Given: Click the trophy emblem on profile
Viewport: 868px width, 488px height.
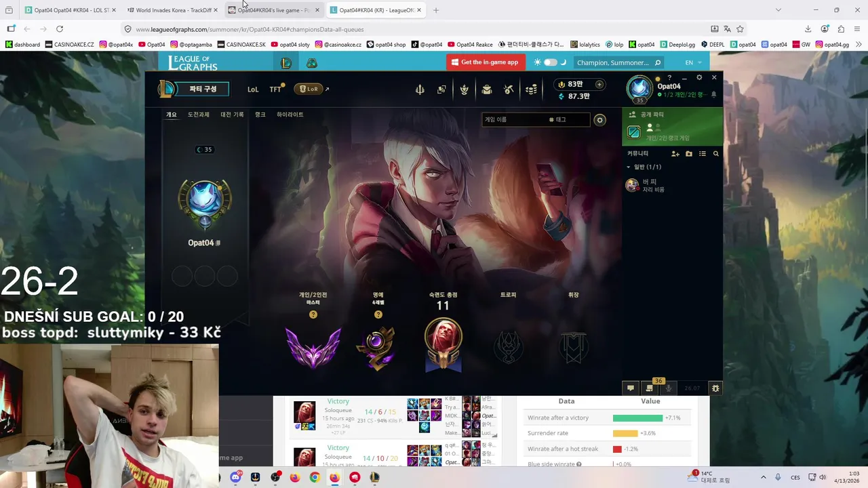Looking at the screenshot, I should coord(508,347).
